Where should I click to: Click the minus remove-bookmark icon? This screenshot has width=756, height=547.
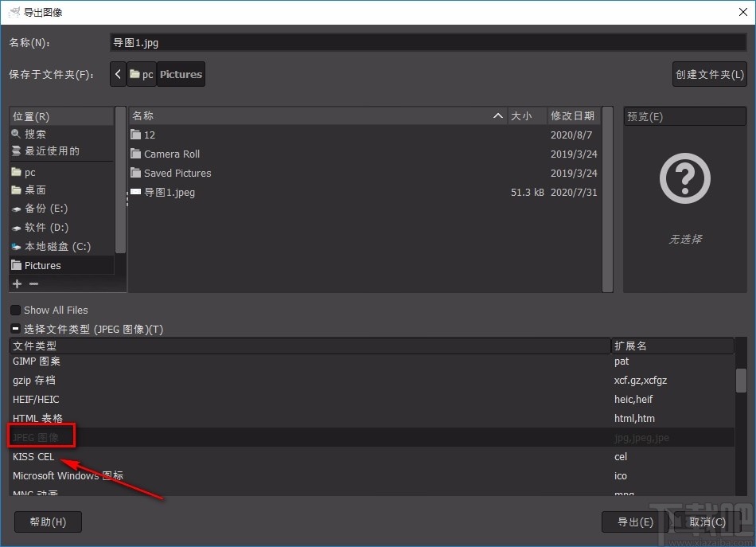click(x=33, y=283)
